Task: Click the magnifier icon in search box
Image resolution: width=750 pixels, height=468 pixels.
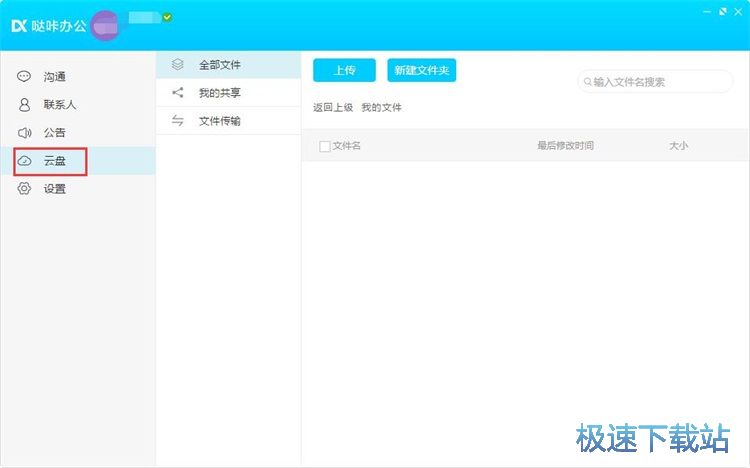Action: click(x=587, y=82)
